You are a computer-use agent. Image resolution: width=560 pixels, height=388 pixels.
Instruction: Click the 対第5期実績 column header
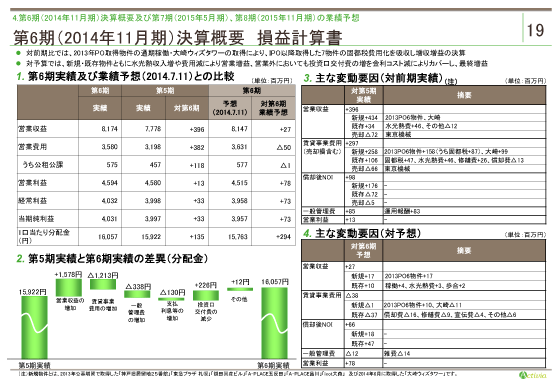point(364,95)
